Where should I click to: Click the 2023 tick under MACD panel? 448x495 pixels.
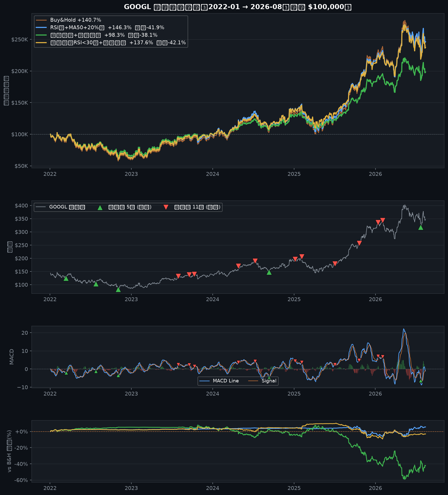tap(131, 394)
